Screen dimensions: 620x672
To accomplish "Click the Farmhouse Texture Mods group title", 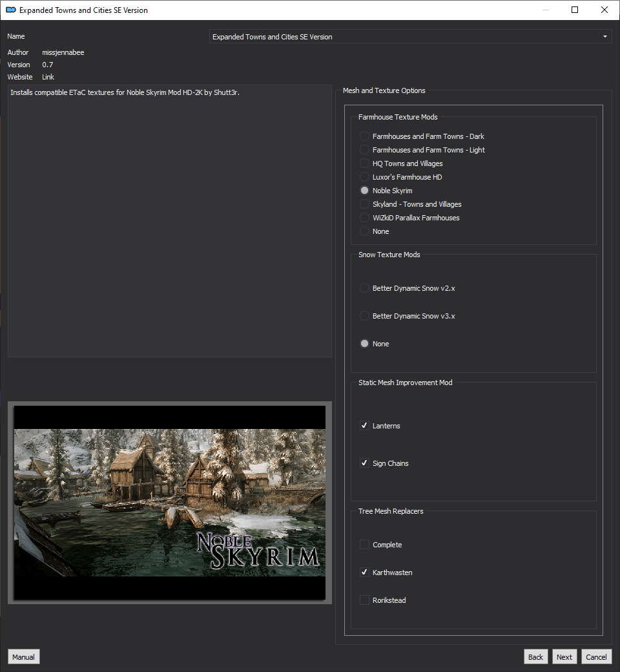I will (398, 117).
